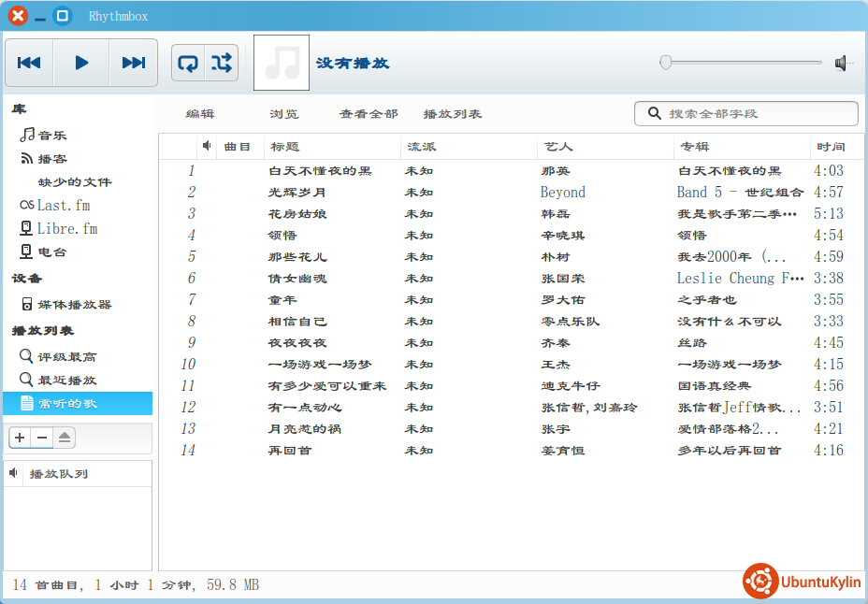868x604 pixels.
Task: Click the add playlist plus button
Action: [x=20, y=438]
